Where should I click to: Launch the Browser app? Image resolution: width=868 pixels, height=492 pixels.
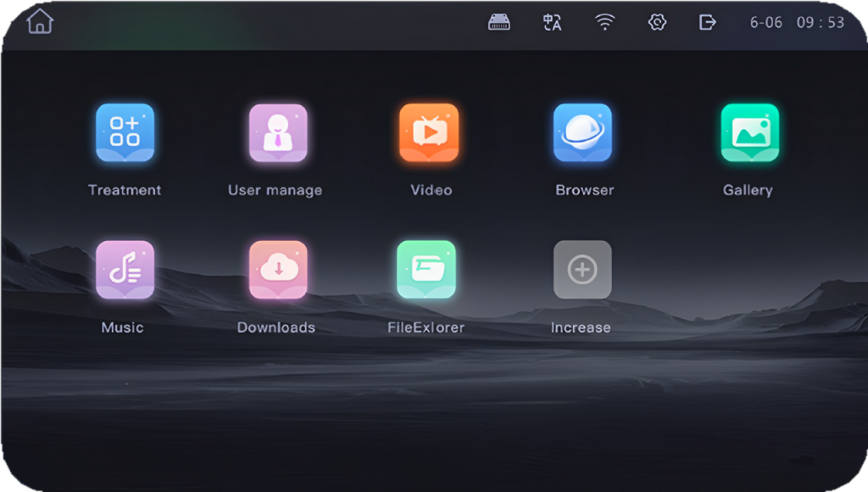[582, 133]
